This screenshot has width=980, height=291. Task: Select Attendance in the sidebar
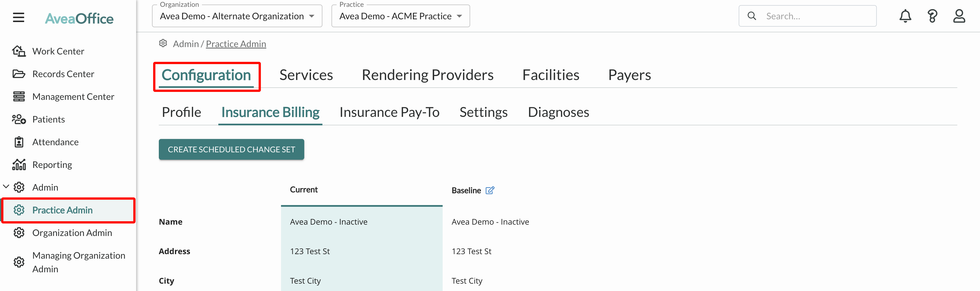tap(55, 142)
